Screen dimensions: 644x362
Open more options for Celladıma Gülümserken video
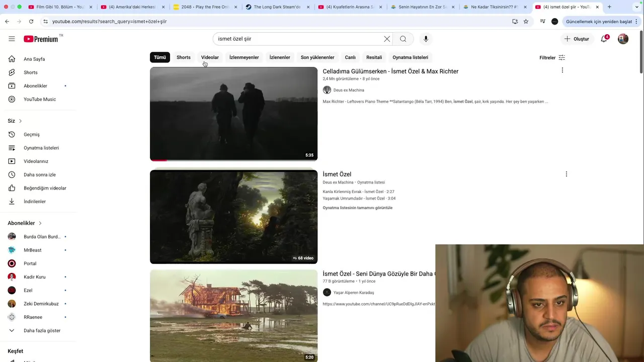pyautogui.click(x=562, y=70)
